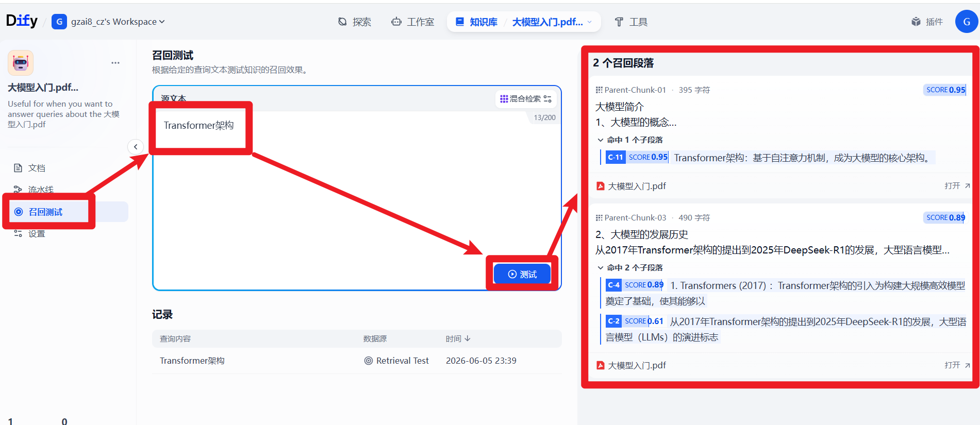Click 打开 for the Parent-Chunk-03 result

coord(957,365)
